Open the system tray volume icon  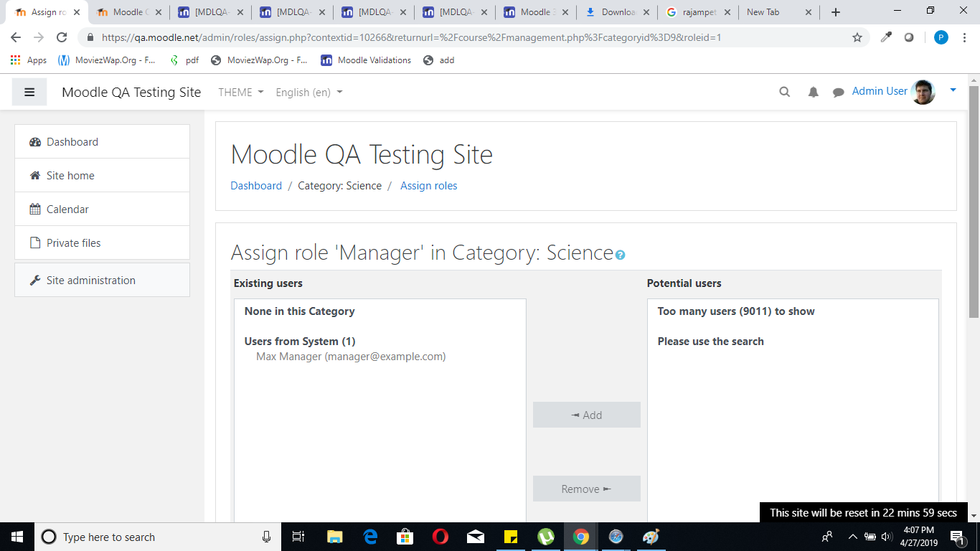(x=887, y=537)
